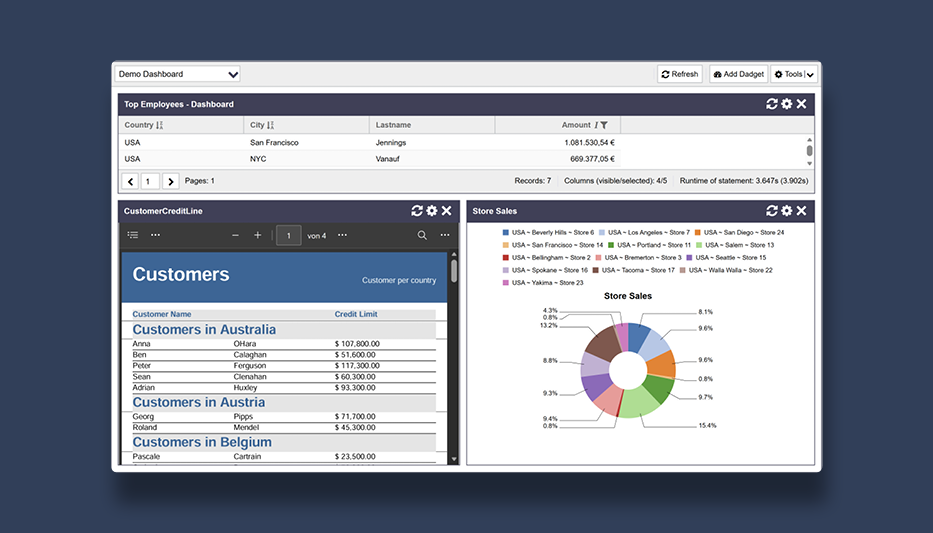Click the brown 13.2% donut slice
This screenshot has height=533, width=933.
[x=602, y=345]
